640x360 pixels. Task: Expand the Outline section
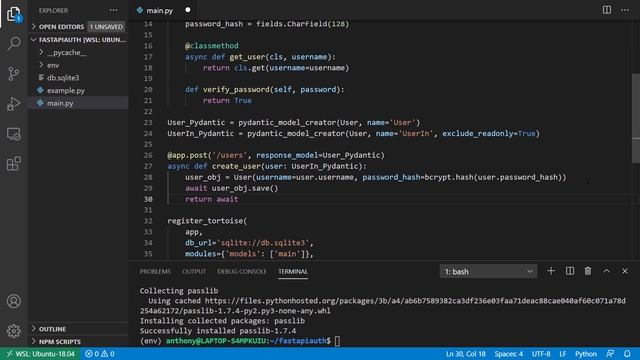[78, 329]
